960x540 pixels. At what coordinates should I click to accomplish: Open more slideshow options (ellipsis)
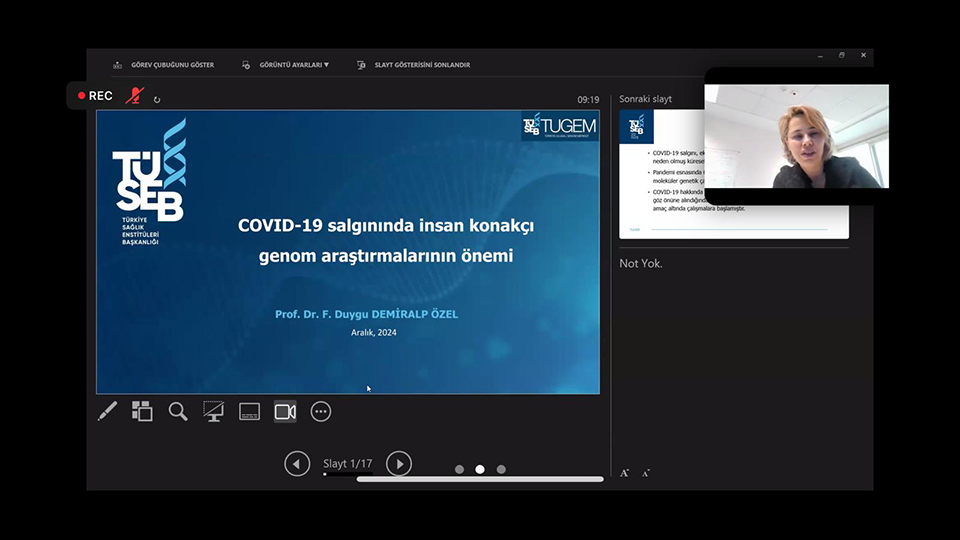[x=320, y=411]
